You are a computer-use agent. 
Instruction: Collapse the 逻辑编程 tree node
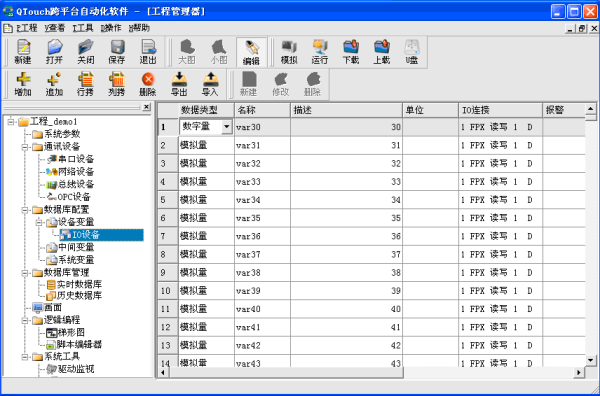[x=25, y=320]
